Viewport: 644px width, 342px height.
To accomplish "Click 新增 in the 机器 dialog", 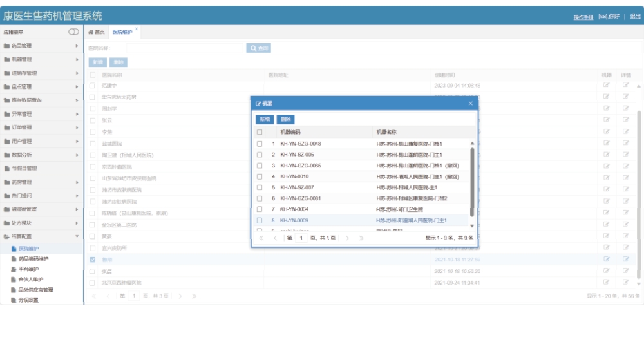I will pos(265,119).
